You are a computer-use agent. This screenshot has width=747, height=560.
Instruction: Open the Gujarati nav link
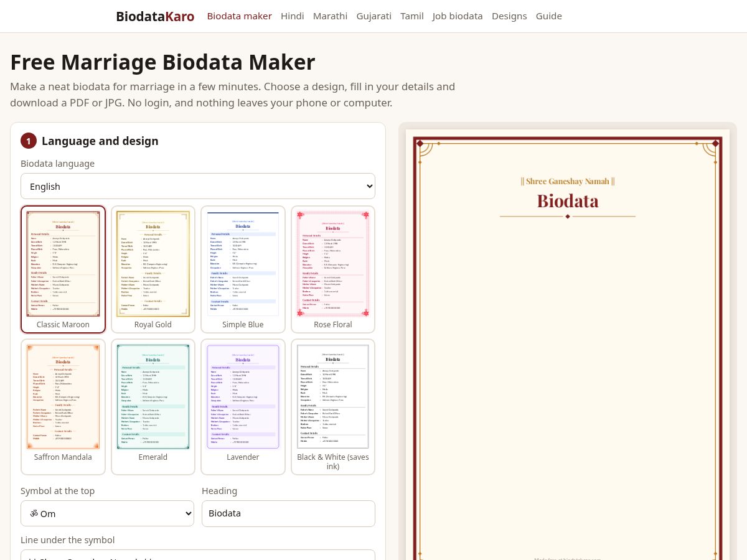(374, 16)
